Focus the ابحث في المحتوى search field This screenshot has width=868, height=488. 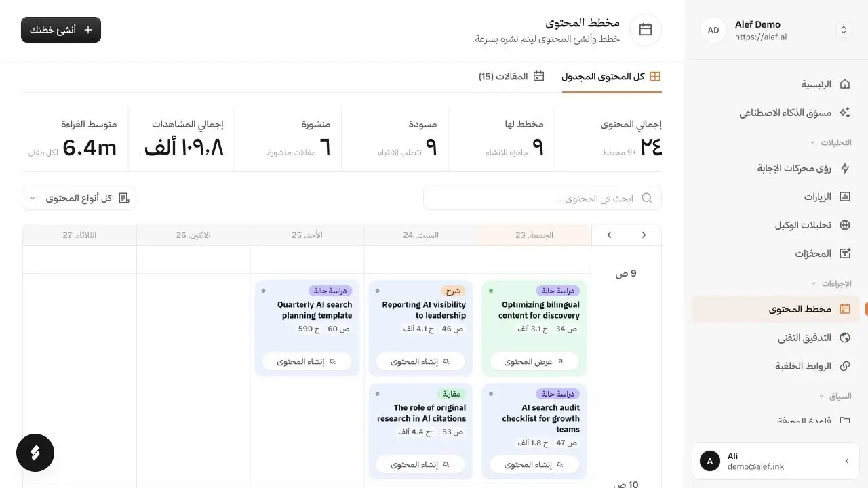tap(542, 198)
